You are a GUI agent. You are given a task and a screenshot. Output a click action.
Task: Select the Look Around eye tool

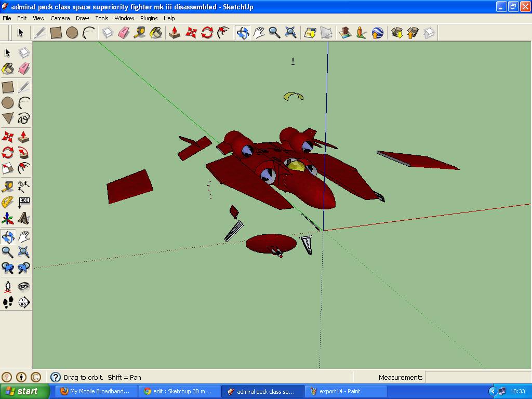coord(24,287)
